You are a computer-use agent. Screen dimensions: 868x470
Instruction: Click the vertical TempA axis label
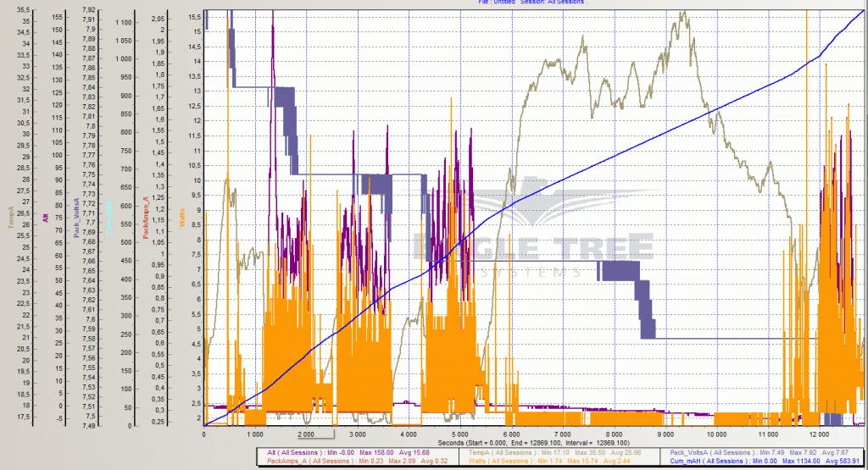(x=9, y=218)
